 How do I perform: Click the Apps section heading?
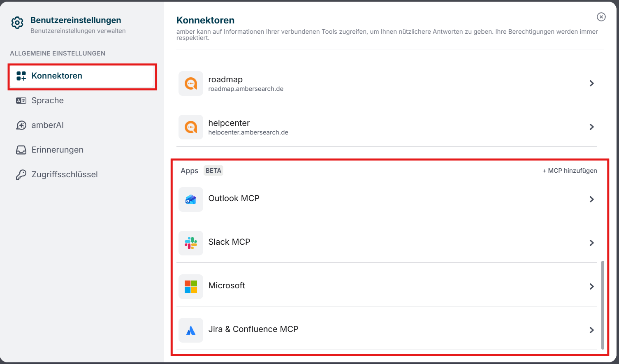(190, 171)
